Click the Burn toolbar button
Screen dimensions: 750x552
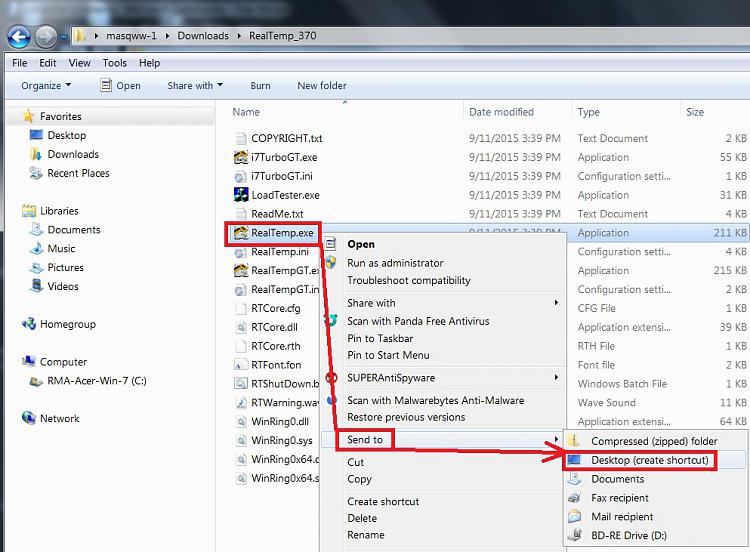point(260,86)
